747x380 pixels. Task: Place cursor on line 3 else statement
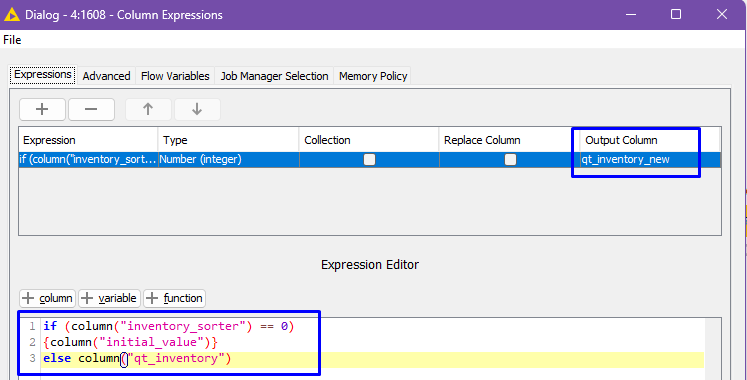tap(137, 358)
